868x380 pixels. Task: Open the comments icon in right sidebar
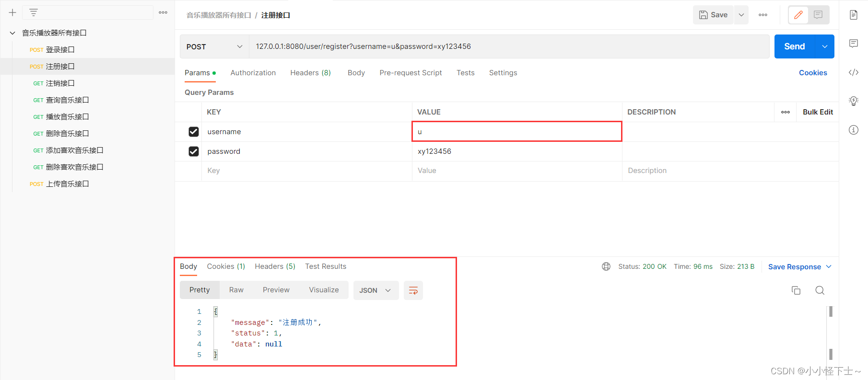[854, 44]
